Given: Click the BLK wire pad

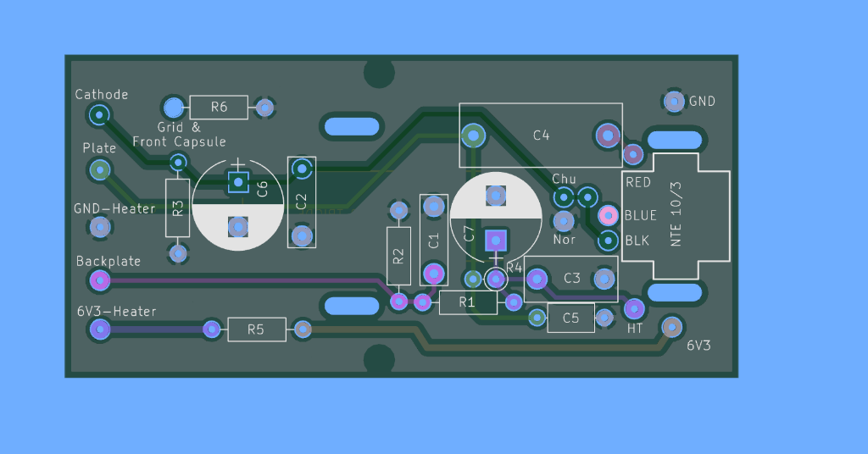Looking at the screenshot, I should (x=608, y=241).
